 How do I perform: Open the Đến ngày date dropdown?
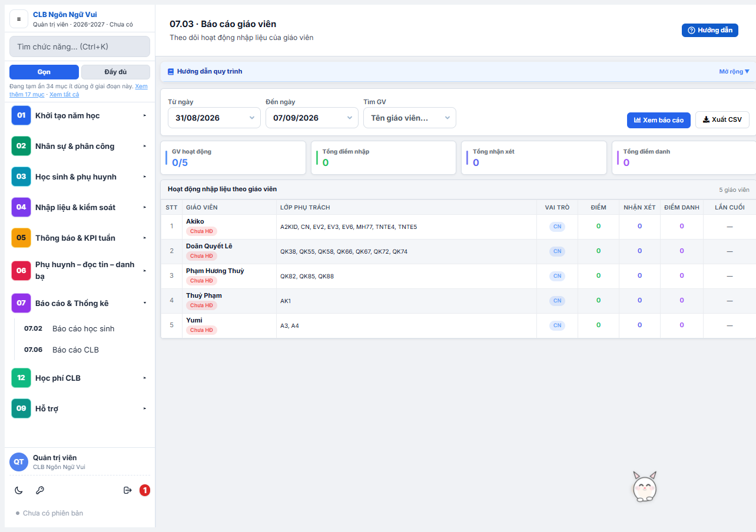tap(312, 118)
